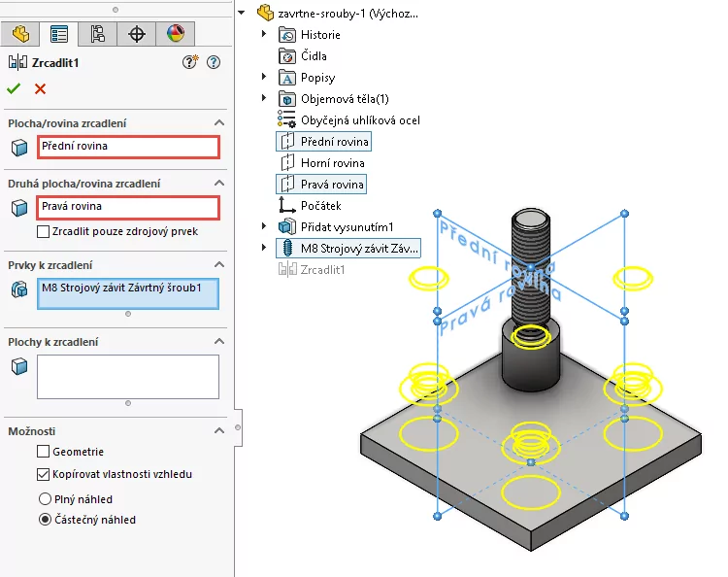Click the Zrcadlit1 mirror feature icon in header
Screen dimensions: 728x577
pyautogui.click(x=17, y=62)
